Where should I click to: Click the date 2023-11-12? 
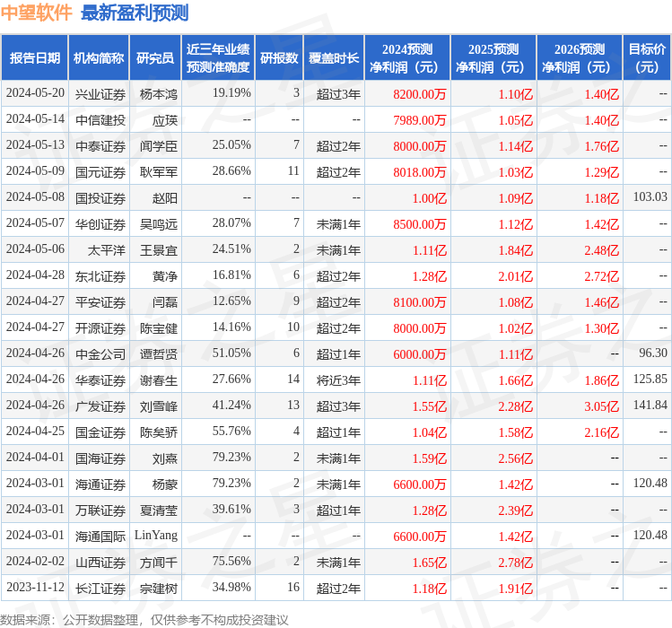[x=35, y=588]
